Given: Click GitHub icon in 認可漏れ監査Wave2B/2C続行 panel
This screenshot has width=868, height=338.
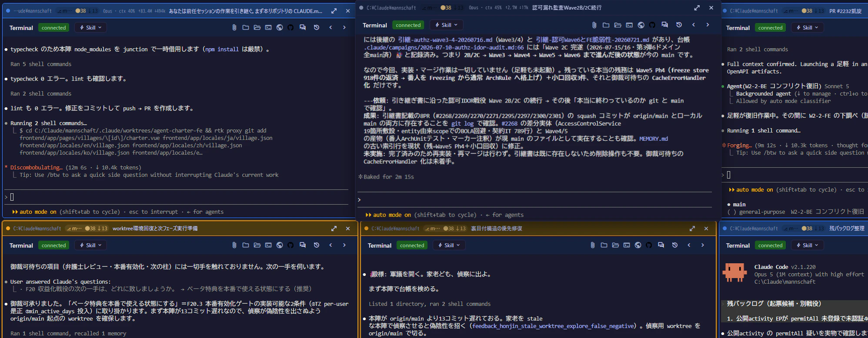Looking at the screenshot, I should 652,25.
